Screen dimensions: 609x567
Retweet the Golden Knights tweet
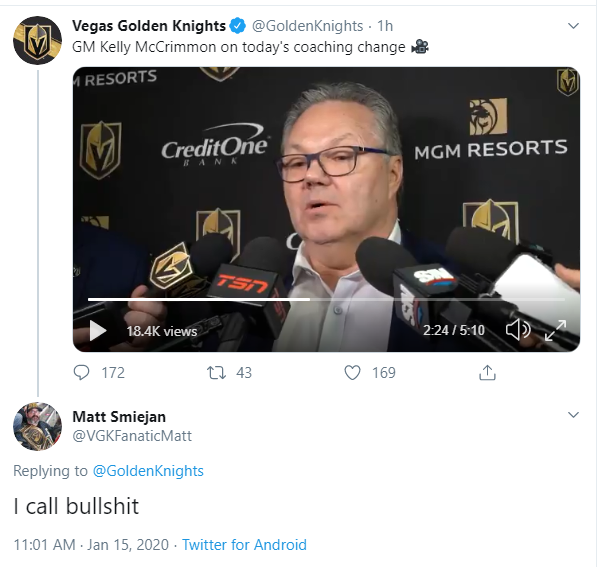coord(215,372)
